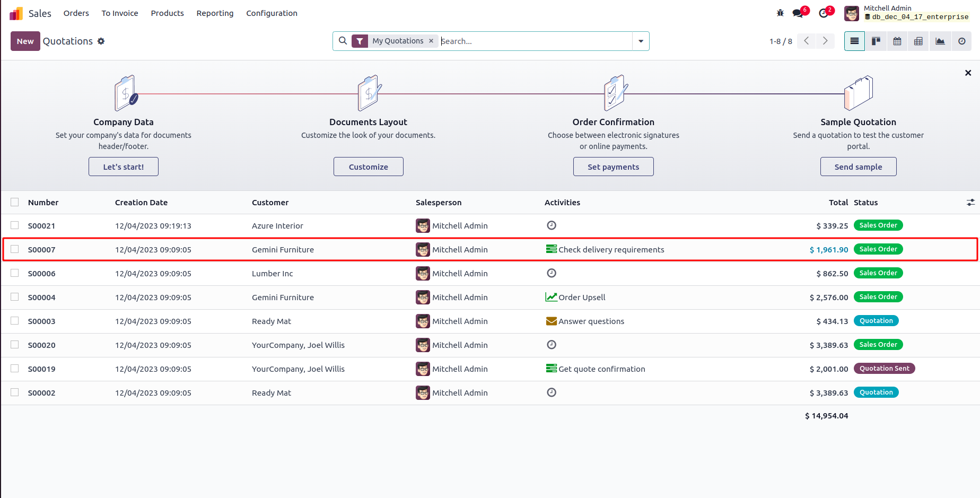Open the Calendar view

pyautogui.click(x=897, y=41)
